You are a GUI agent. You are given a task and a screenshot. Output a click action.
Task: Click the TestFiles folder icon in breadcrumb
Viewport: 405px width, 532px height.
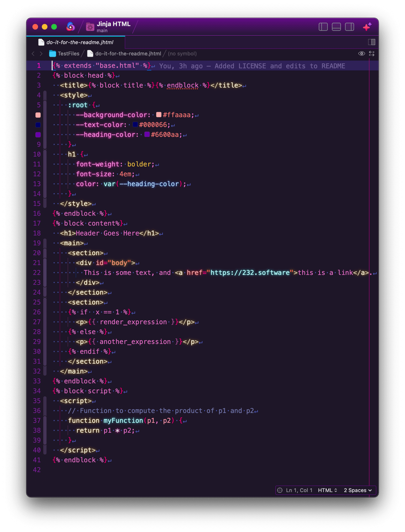point(53,54)
